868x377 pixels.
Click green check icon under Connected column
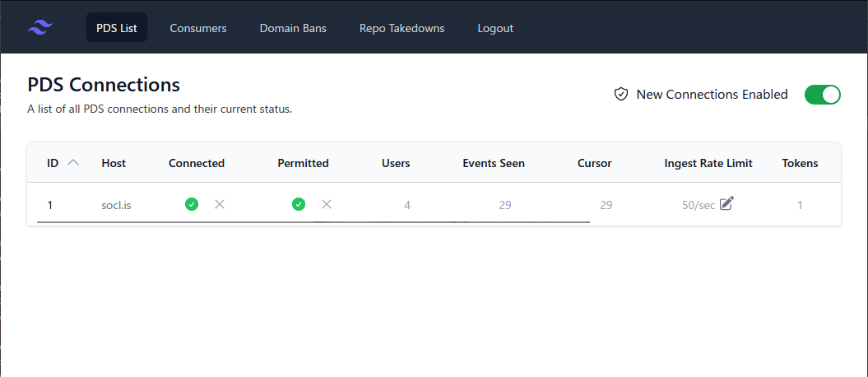click(192, 204)
